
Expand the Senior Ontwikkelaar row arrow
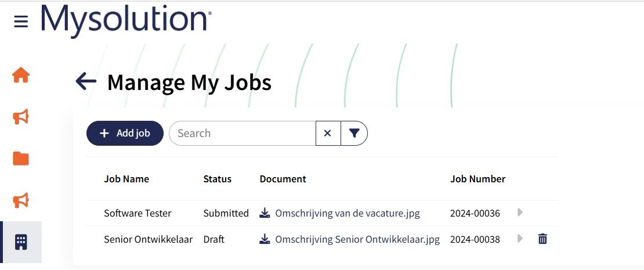(520, 238)
